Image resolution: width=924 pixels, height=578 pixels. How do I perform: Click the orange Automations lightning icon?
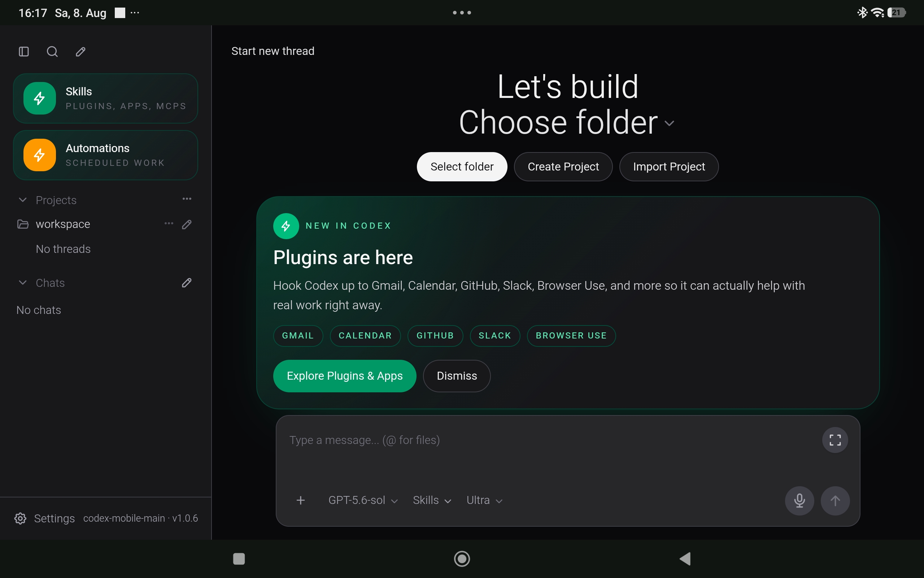40,155
